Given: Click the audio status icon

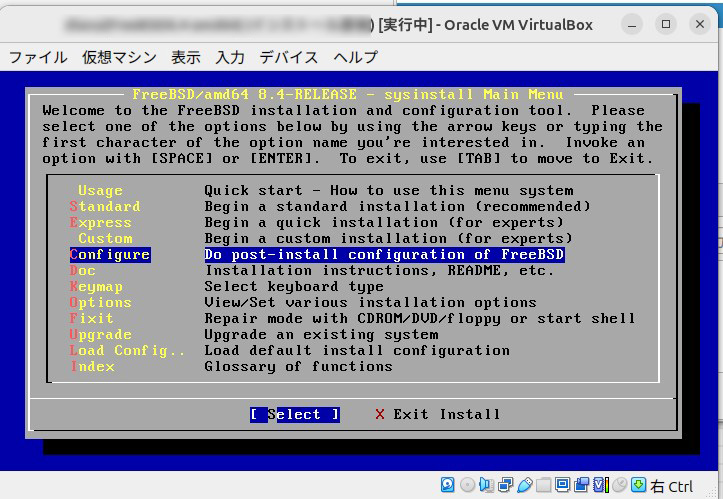Looking at the screenshot, I should [486, 485].
